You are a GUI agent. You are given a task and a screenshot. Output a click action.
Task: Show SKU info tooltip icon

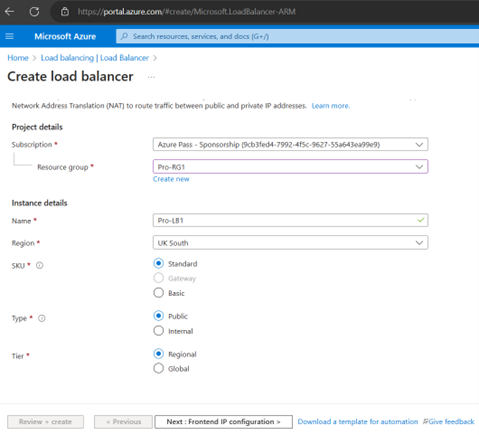39,265
